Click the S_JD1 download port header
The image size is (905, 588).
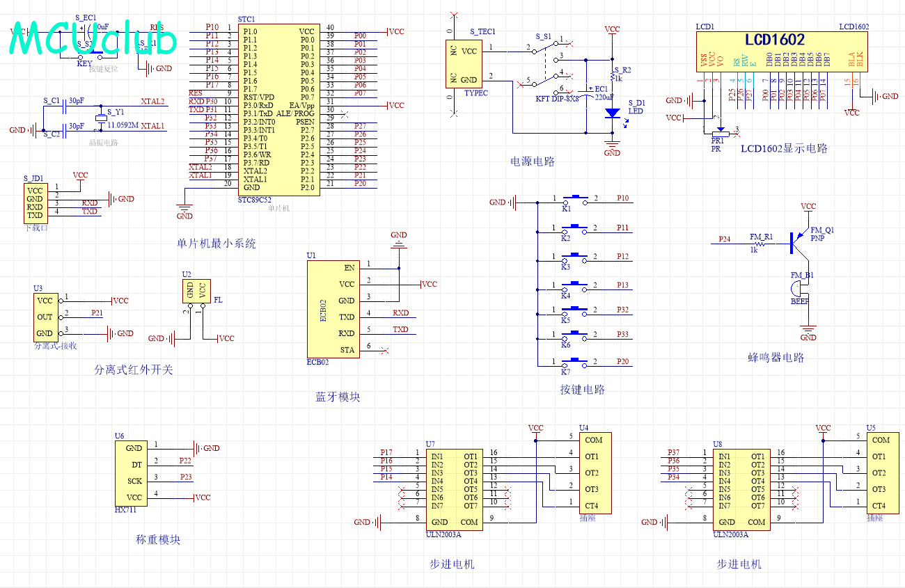coord(35,202)
